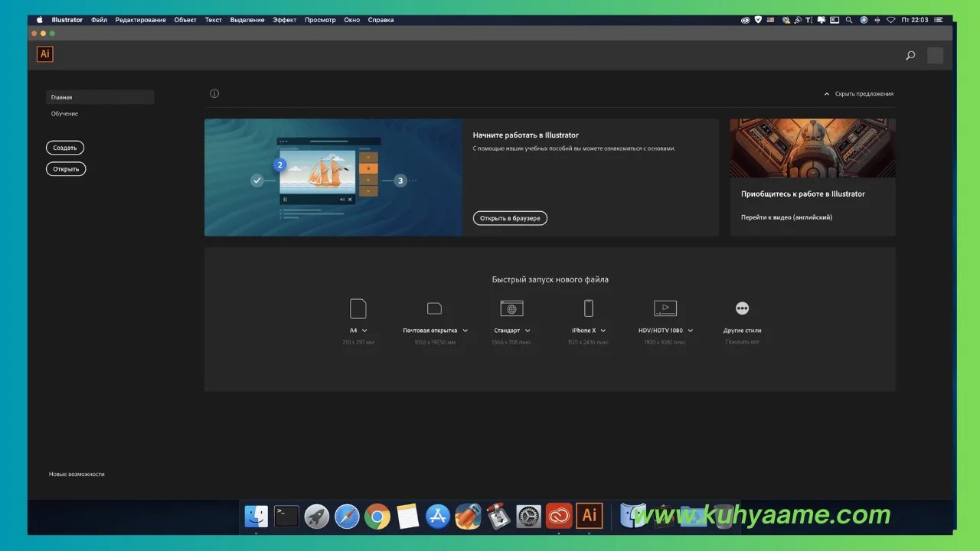
Task: Open App Store from the Dock
Action: pos(437,516)
